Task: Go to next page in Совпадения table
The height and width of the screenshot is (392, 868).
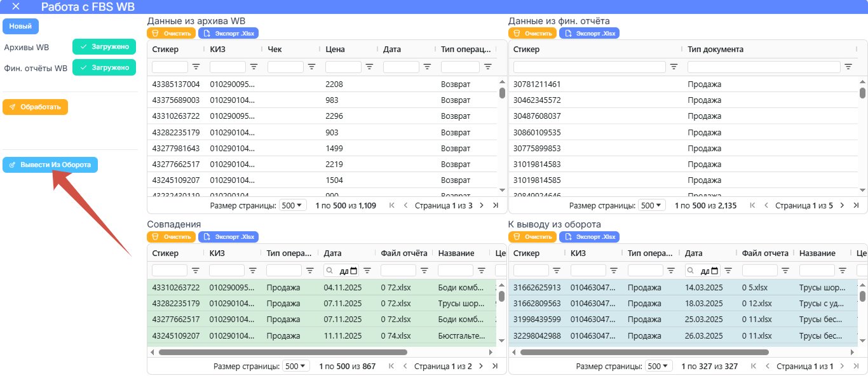Action: [x=480, y=366]
